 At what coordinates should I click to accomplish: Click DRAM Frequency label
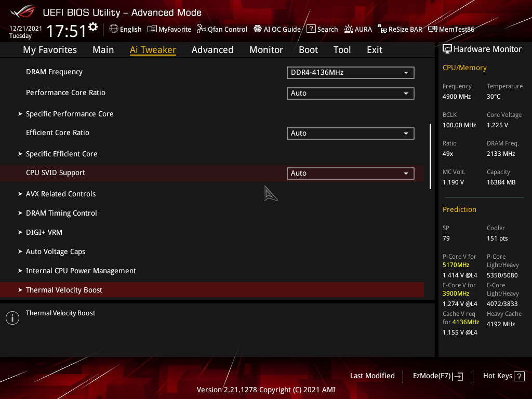point(54,72)
